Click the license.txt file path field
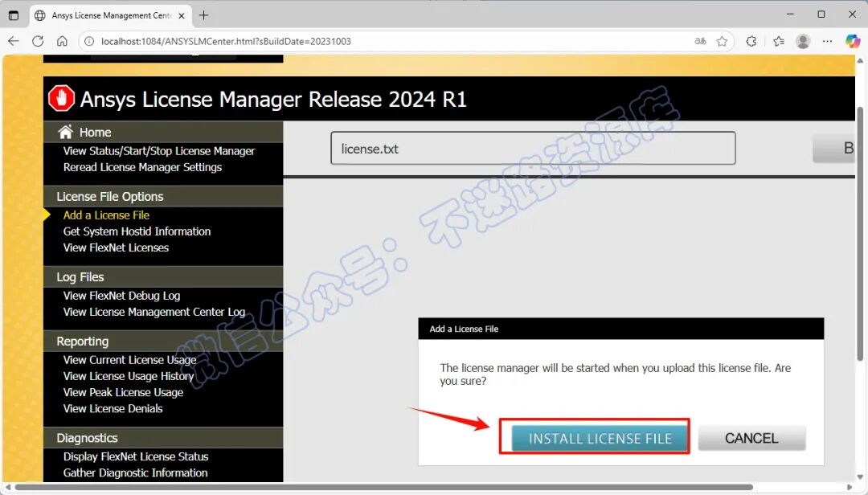 [x=533, y=149]
